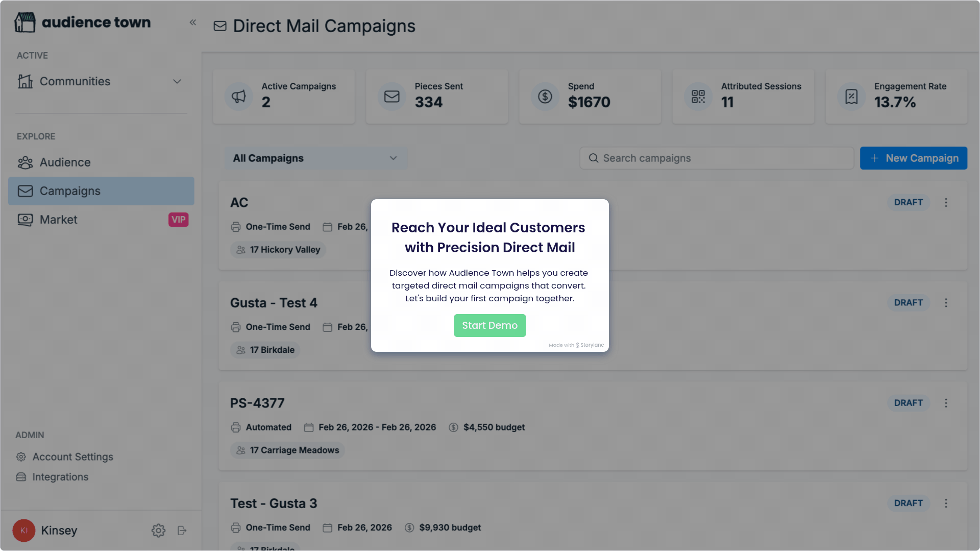
Task: Open the All Campaigns filter dropdown
Action: (x=315, y=158)
